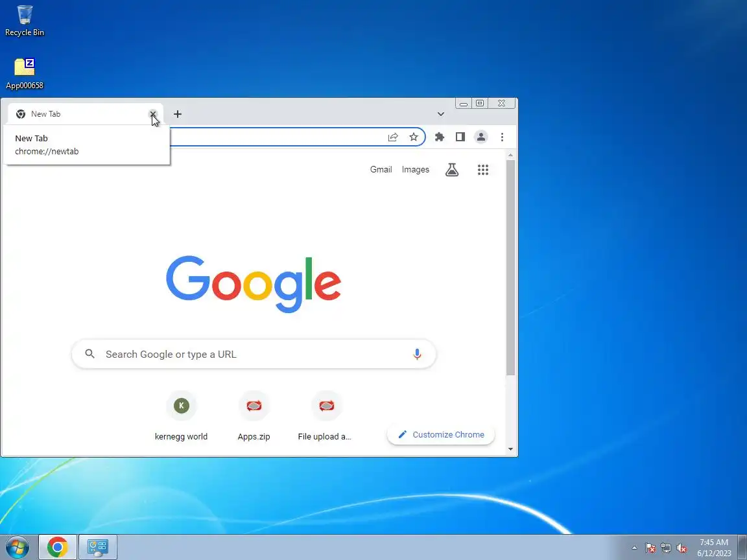Open the Extensions puzzle icon

pyautogui.click(x=440, y=137)
